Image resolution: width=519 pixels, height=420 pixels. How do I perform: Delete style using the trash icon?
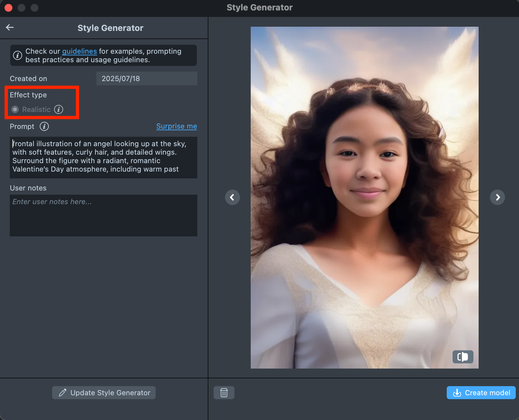click(224, 393)
